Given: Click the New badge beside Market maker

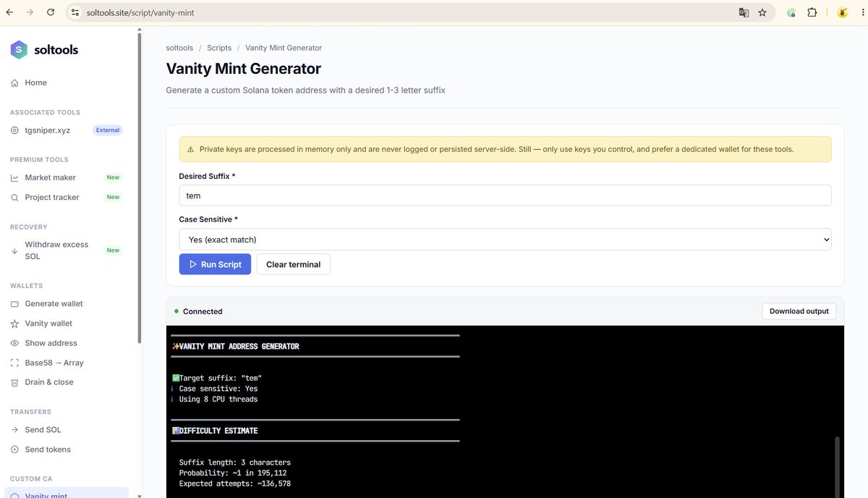Looking at the screenshot, I should pos(113,177).
